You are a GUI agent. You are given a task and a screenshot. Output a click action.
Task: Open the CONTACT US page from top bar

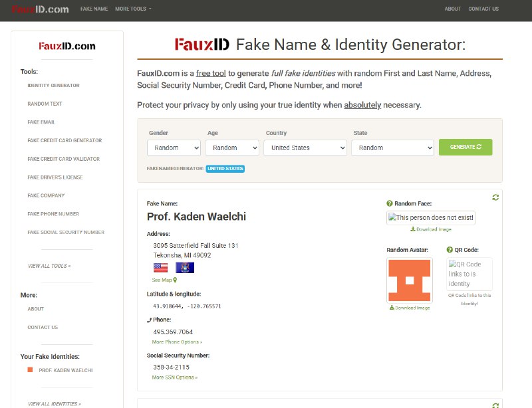point(483,9)
